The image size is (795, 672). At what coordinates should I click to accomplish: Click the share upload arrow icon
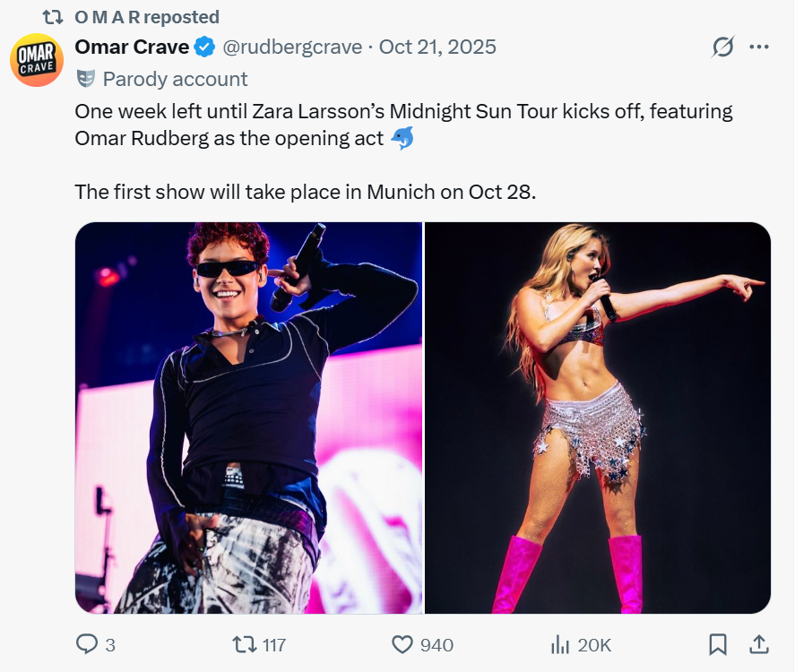(x=758, y=644)
